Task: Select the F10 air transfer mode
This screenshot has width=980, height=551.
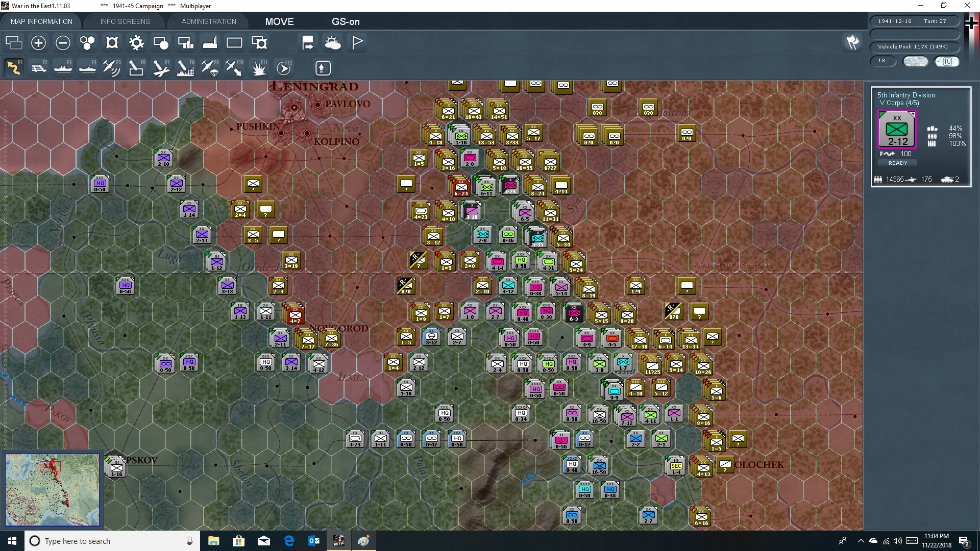Action: 234,68
